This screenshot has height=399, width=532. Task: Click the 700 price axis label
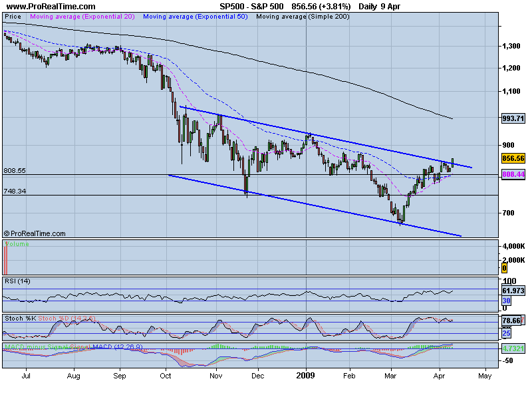pos(508,213)
